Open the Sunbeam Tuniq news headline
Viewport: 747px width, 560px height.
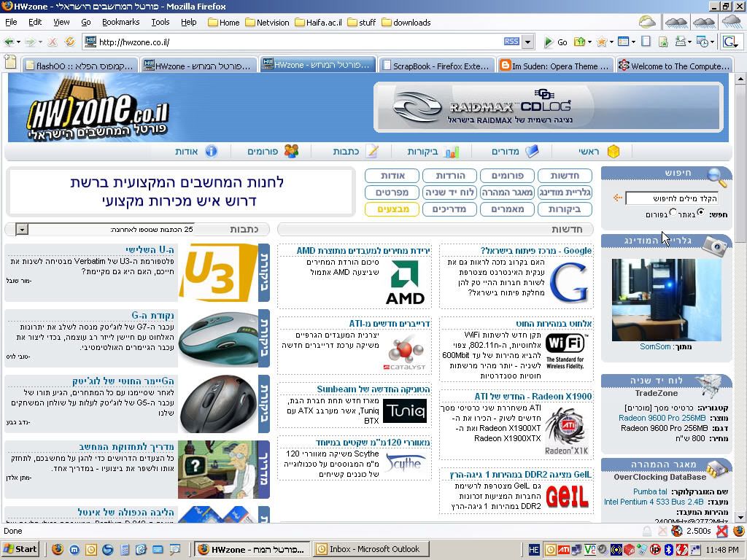(x=373, y=389)
